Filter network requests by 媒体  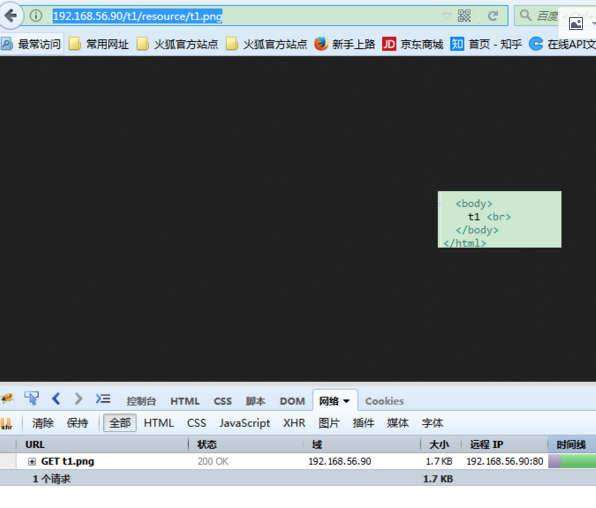tap(398, 423)
